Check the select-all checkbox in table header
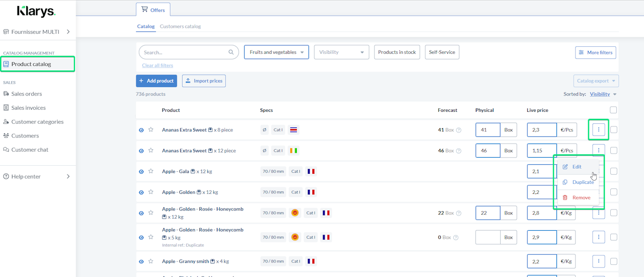The height and width of the screenshot is (277, 644). pyautogui.click(x=613, y=110)
